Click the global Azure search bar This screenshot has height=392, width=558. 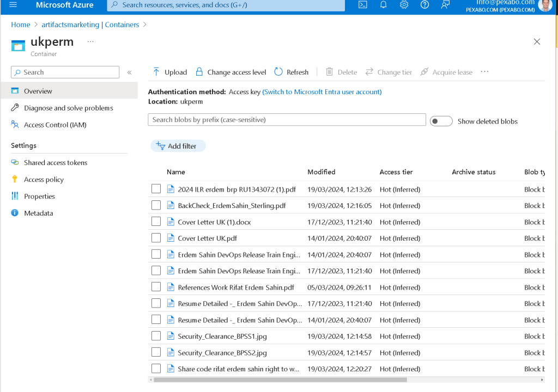click(x=226, y=5)
